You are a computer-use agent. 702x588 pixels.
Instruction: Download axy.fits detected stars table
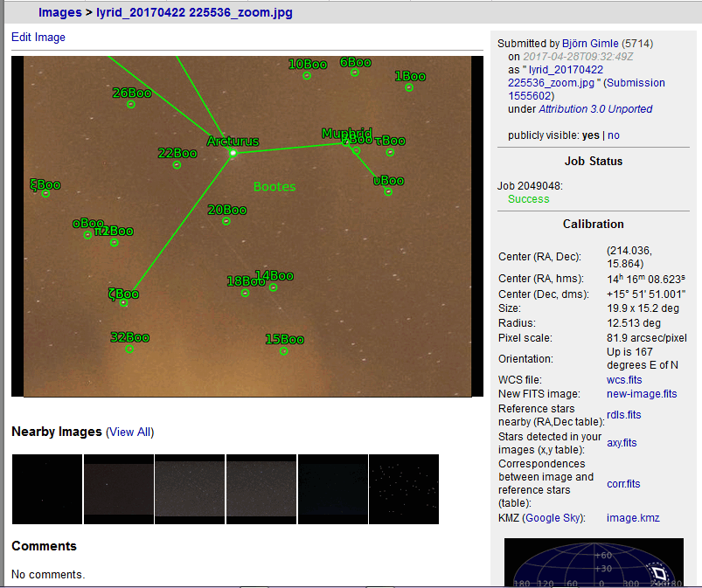pos(622,443)
